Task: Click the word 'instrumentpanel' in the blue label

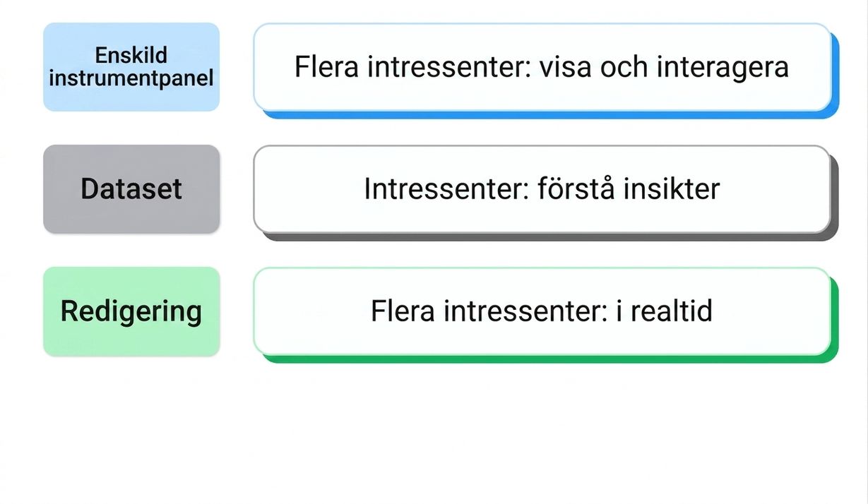Action: (x=131, y=78)
